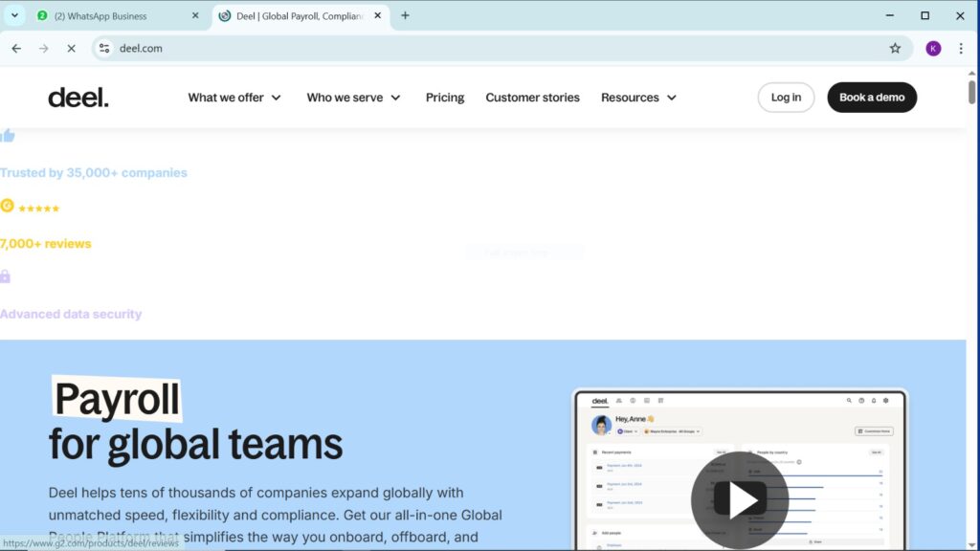Click Advanced data security text
The width and height of the screenshot is (980, 551).
pyautogui.click(x=71, y=314)
